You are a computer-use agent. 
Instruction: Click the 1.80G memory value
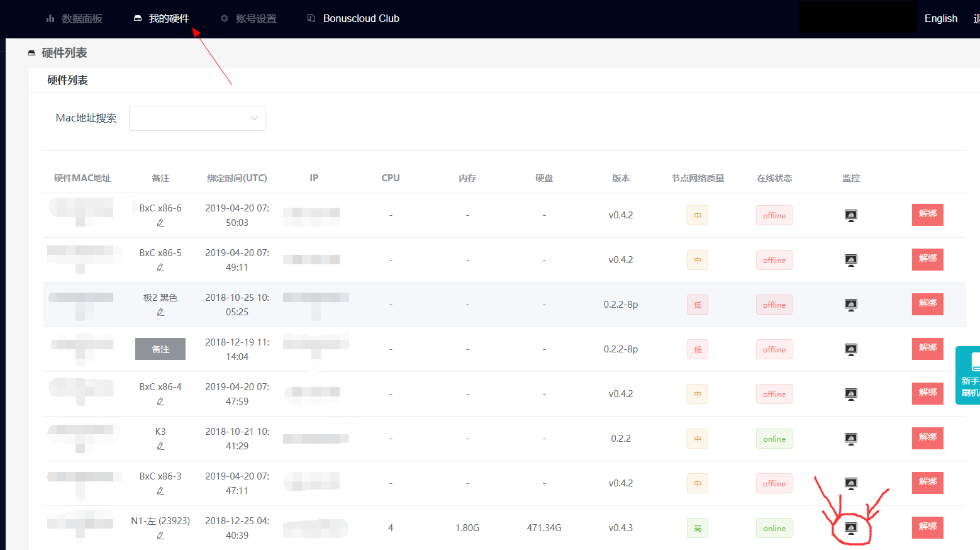pyautogui.click(x=467, y=528)
